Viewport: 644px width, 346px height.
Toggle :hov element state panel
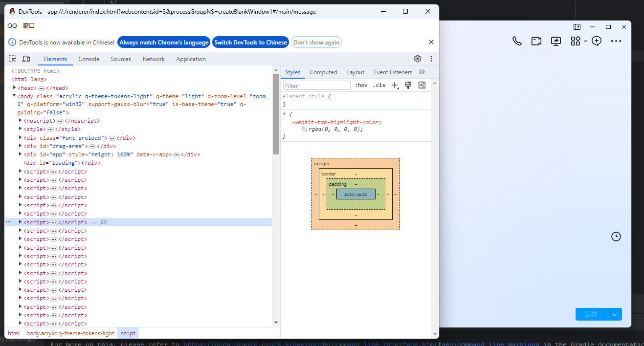(x=361, y=85)
